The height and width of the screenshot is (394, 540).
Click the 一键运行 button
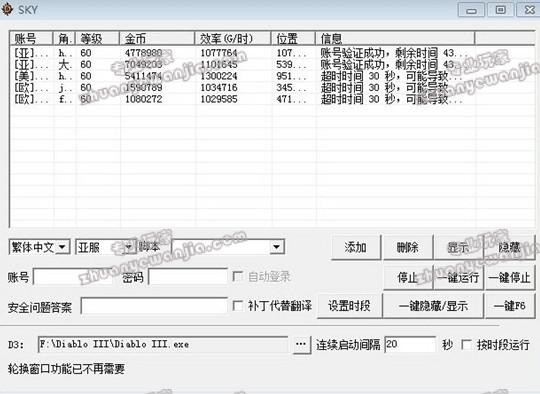click(x=458, y=277)
